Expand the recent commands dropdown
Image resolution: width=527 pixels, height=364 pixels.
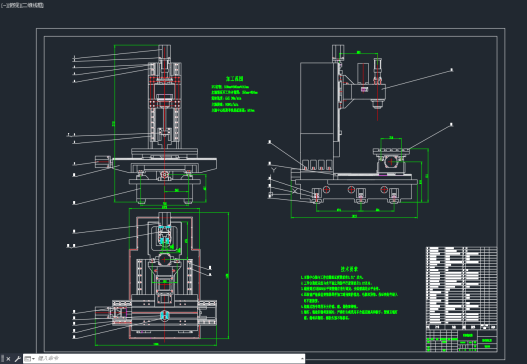tap(29, 359)
